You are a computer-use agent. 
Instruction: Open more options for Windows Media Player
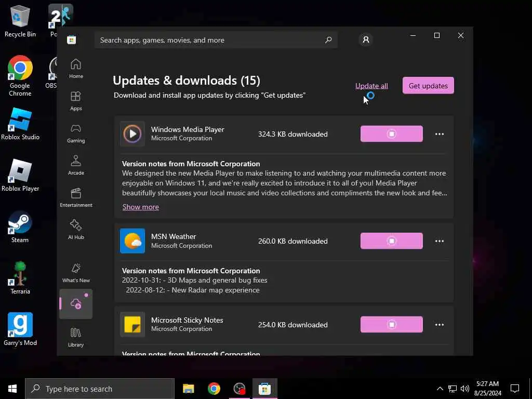point(440,134)
